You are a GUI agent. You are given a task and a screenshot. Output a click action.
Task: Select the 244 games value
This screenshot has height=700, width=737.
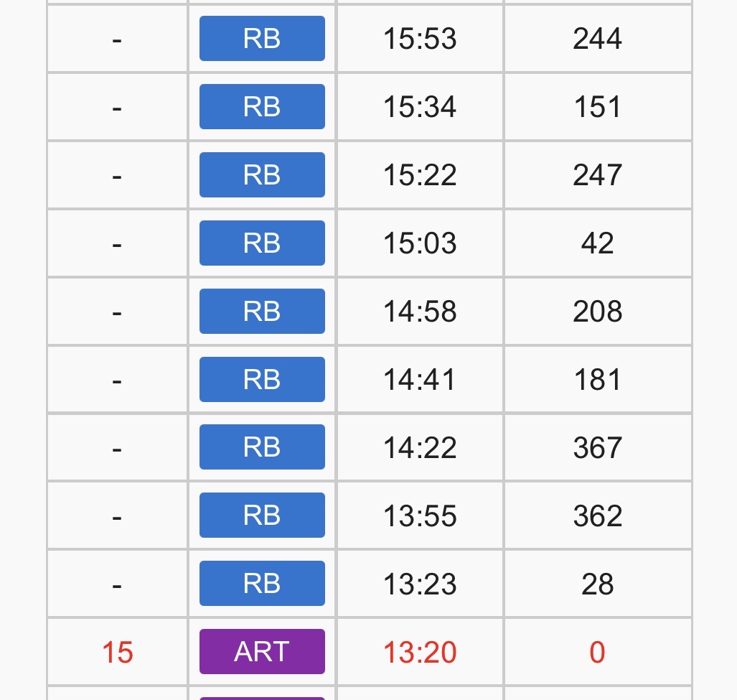coord(597,39)
